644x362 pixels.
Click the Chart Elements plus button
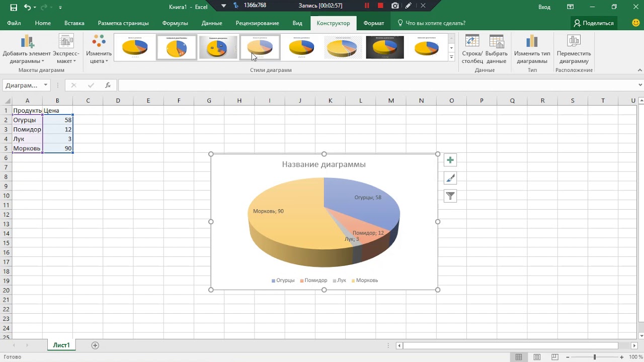450,160
